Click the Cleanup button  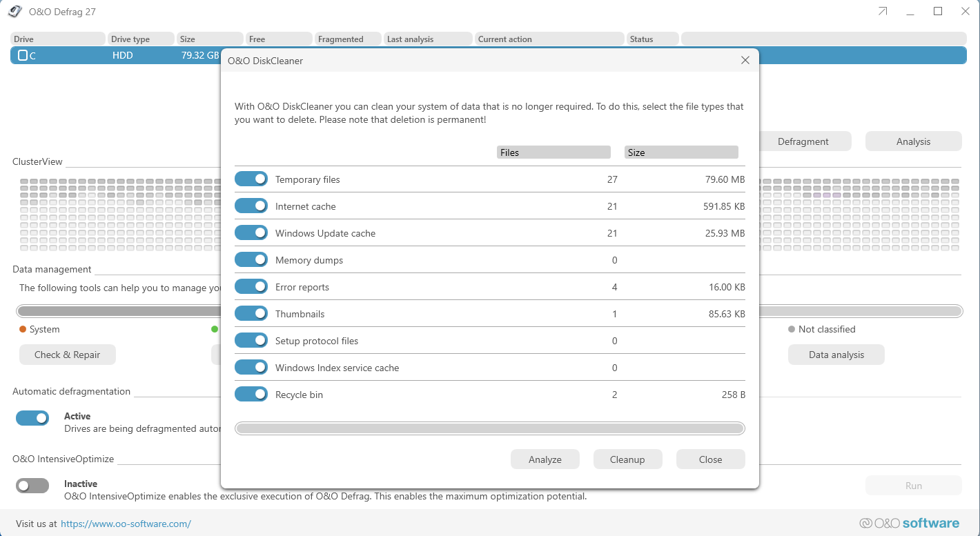pos(627,459)
